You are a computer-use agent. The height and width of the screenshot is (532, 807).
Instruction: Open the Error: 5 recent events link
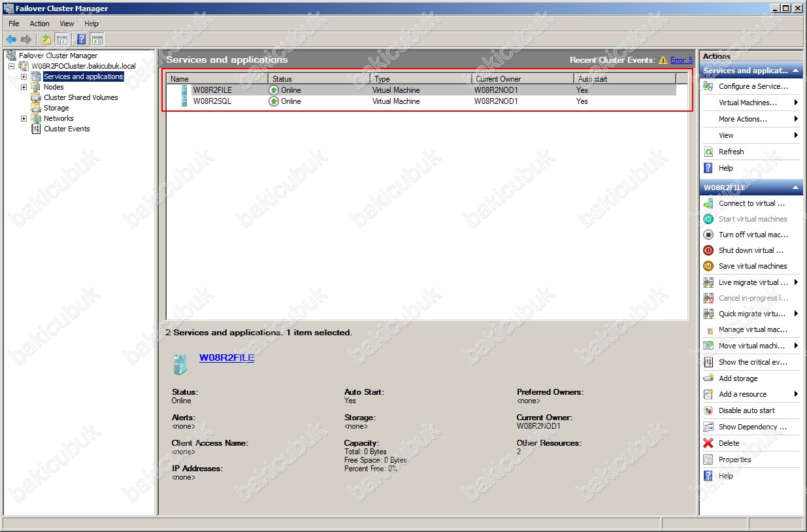pos(682,60)
